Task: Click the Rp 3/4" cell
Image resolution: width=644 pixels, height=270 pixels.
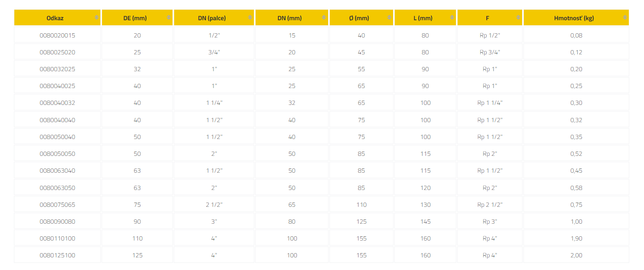Action: coord(490,52)
